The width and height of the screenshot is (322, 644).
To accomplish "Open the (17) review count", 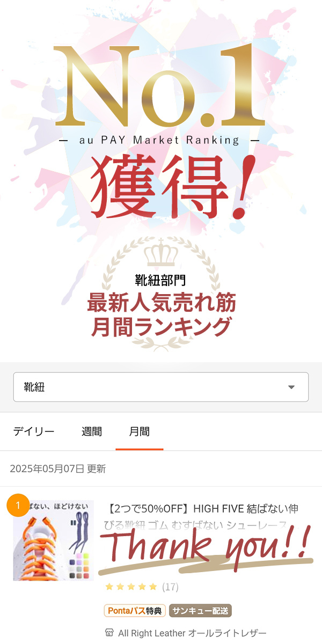I will point(170,587).
